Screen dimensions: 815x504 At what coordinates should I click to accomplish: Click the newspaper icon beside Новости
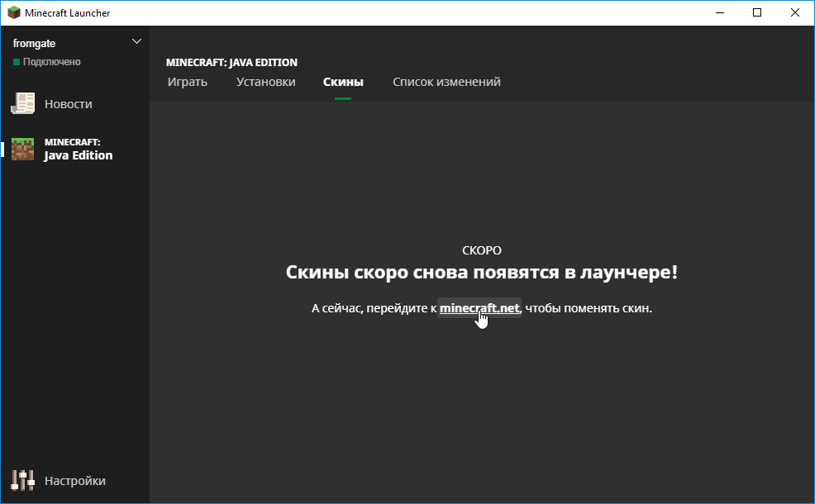tap(22, 104)
